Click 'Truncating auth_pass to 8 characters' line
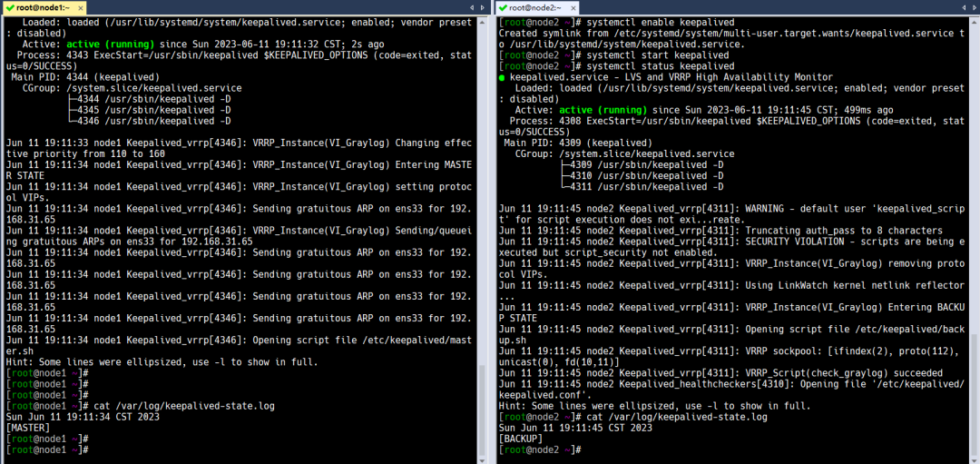The width and height of the screenshot is (980, 464). (720, 230)
